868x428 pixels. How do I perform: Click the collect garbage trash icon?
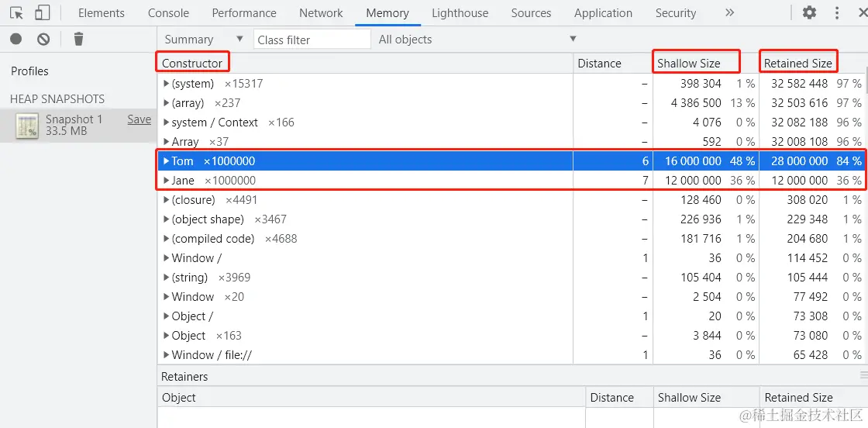[78, 39]
